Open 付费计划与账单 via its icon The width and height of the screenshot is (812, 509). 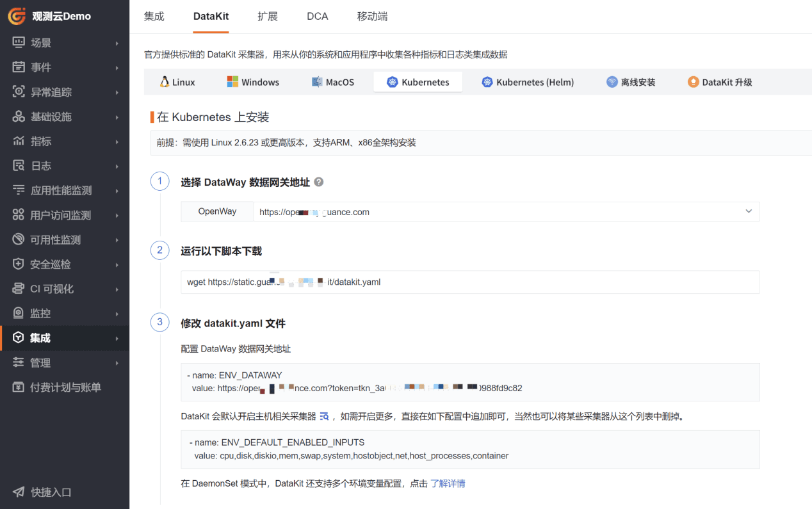(19, 387)
